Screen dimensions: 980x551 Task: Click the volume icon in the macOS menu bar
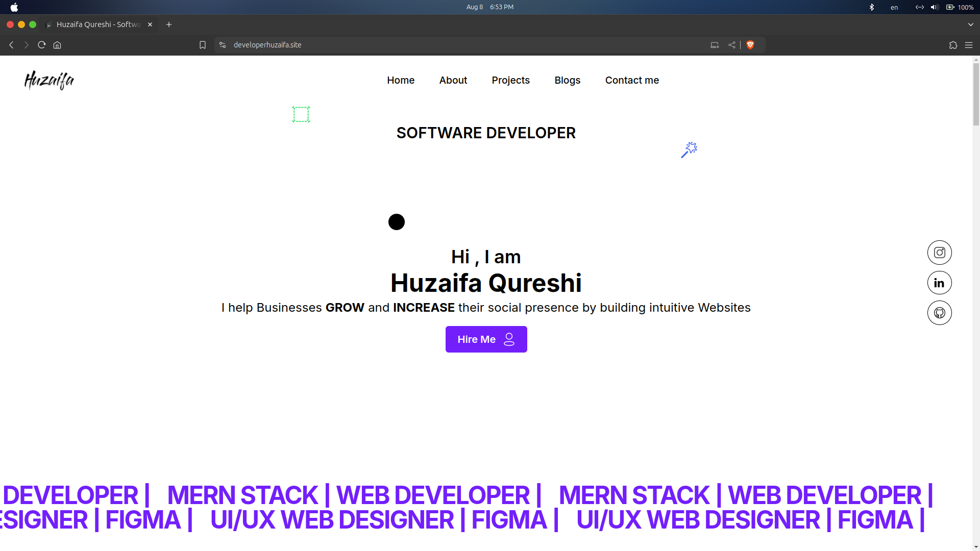[934, 7]
